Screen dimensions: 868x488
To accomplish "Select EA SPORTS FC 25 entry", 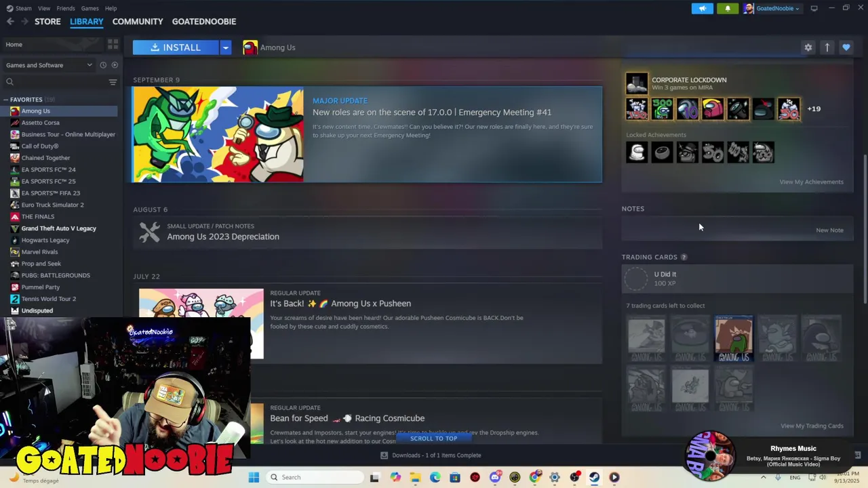I will point(48,181).
